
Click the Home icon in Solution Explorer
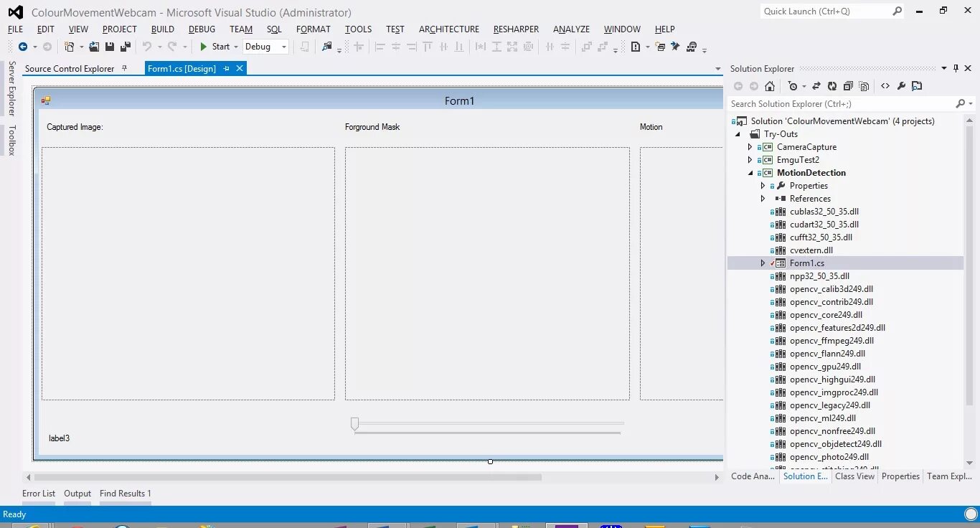(770, 86)
